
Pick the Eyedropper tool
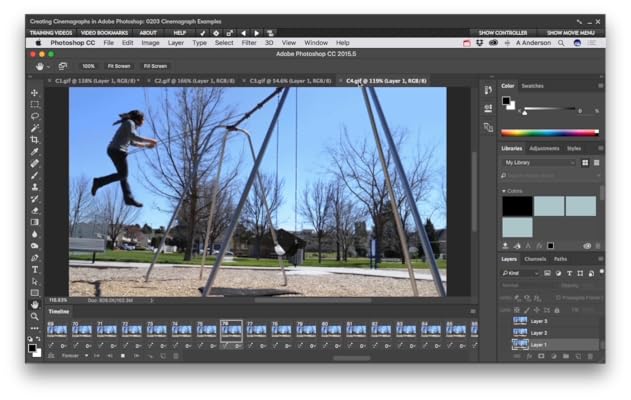[35, 151]
